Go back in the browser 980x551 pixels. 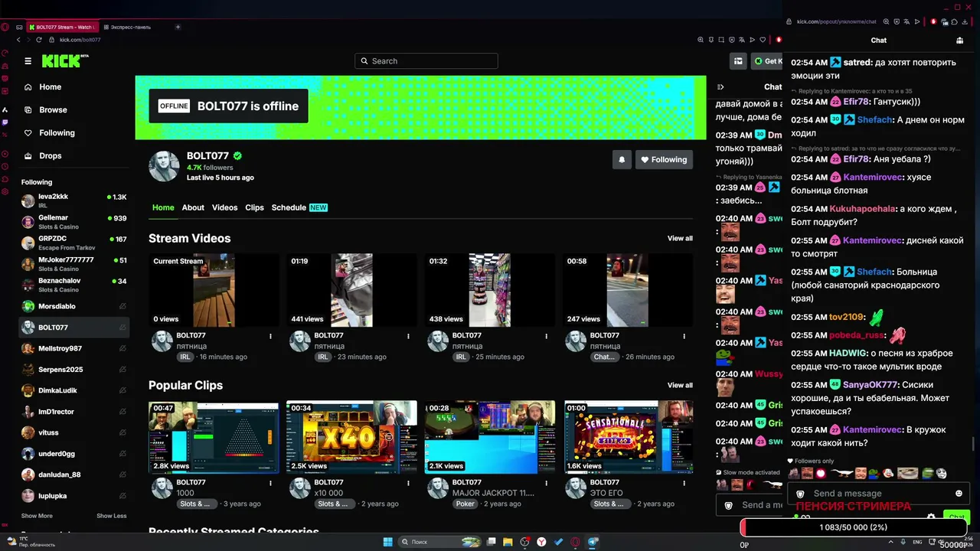[x=18, y=40]
